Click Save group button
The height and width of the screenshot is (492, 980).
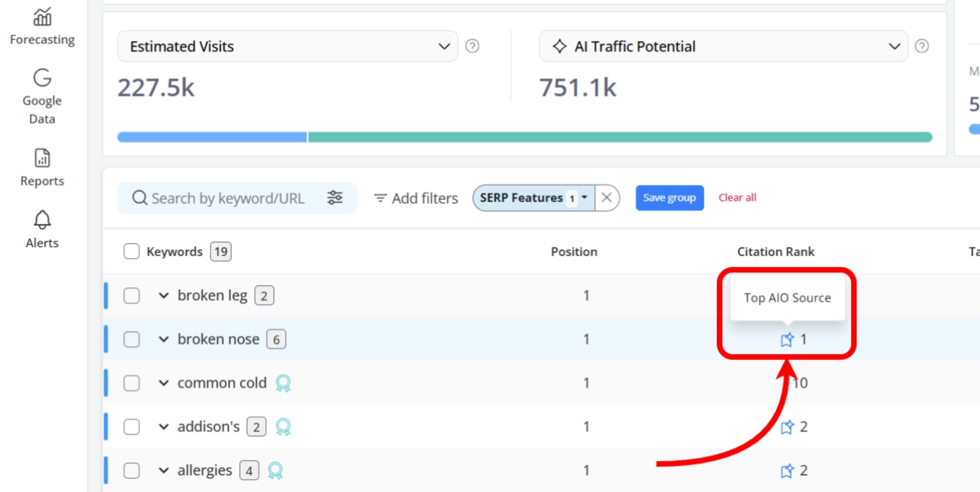[669, 198]
